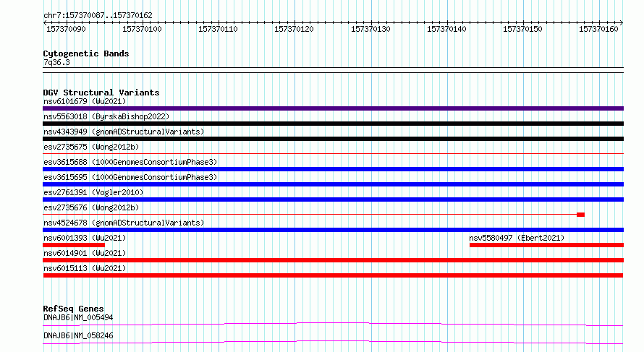The image size is (644, 352).
Task: Click the magenta DNAJB6 NM_005494 transcript line
Action: point(333,324)
